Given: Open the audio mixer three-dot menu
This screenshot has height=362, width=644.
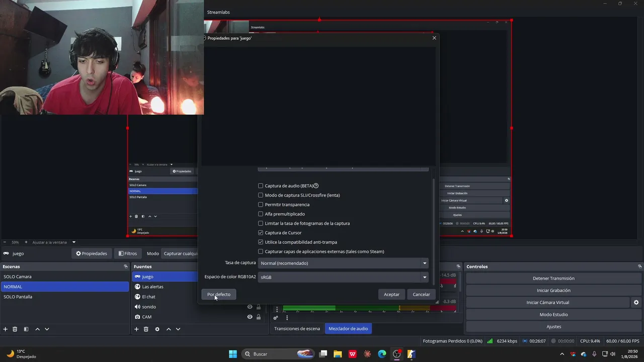Looking at the screenshot, I should tap(287, 318).
